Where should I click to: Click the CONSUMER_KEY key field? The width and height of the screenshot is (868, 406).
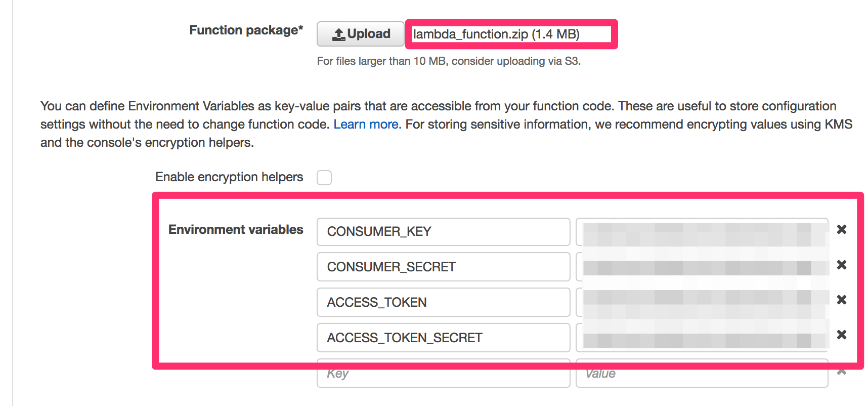(443, 231)
